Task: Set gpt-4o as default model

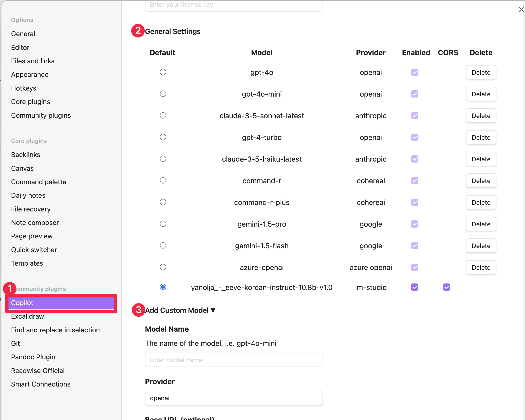Action: (x=163, y=72)
